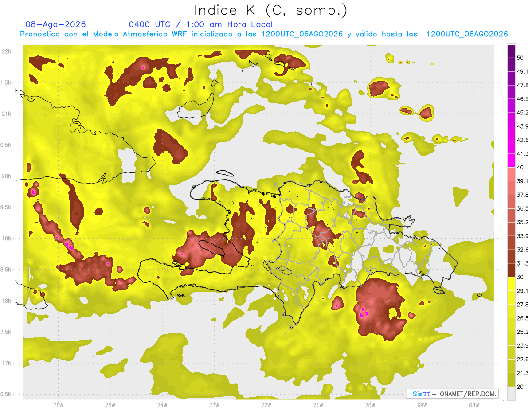
Task: Click the 'SisTT - ONAMET/REP.DOM.' credit box
Action: (x=452, y=394)
